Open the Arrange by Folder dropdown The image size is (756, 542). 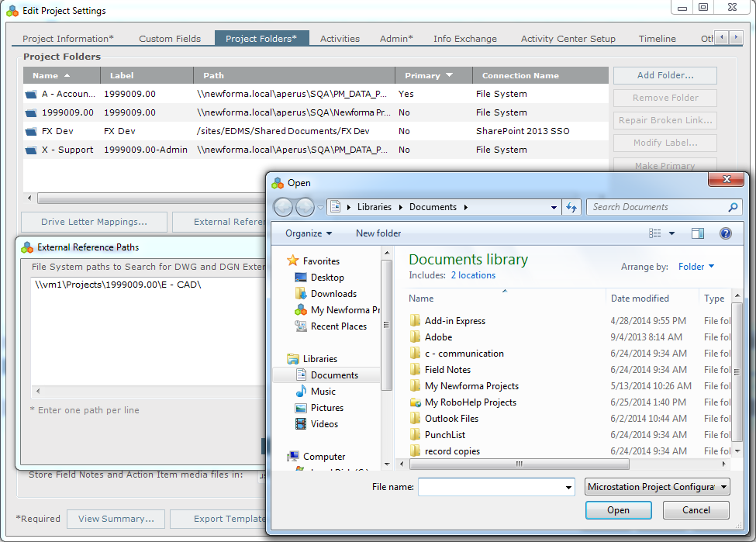click(x=696, y=267)
